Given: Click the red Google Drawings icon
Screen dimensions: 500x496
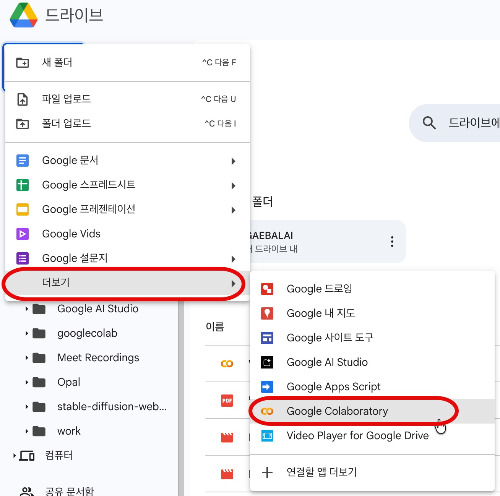Looking at the screenshot, I should point(267,289).
